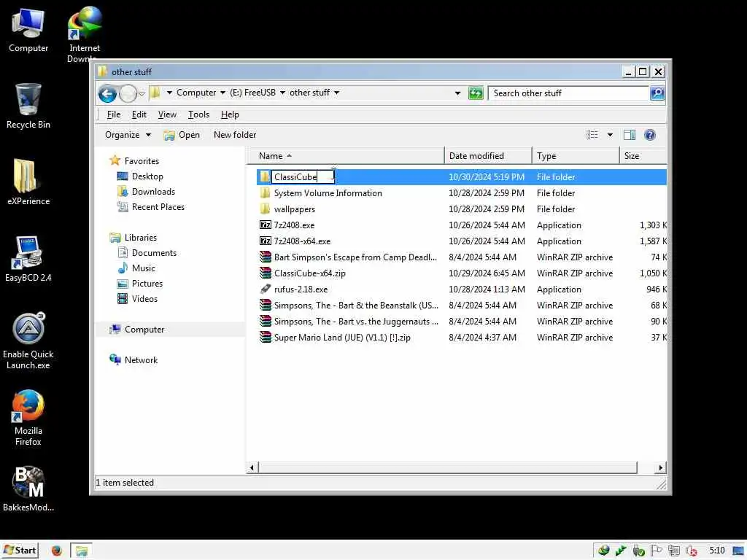Image resolution: width=747 pixels, height=560 pixels.
Task: Click the Search other stuff input field
Action: tap(569, 93)
